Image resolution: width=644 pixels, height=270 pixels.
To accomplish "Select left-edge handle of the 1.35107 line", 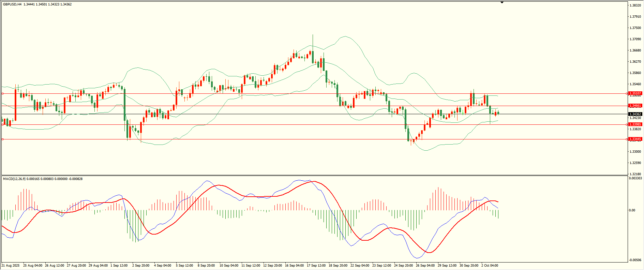I will pyautogui.click(x=3, y=93).
